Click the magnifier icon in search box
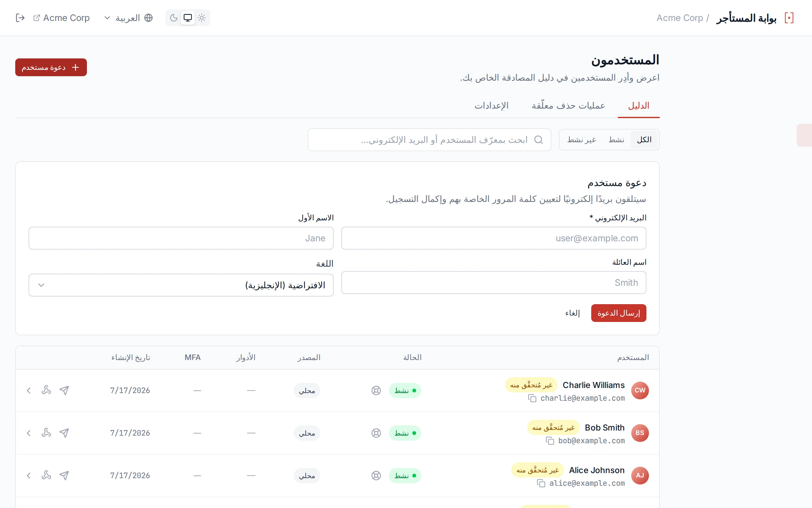The image size is (812, 508). (539, 140)
